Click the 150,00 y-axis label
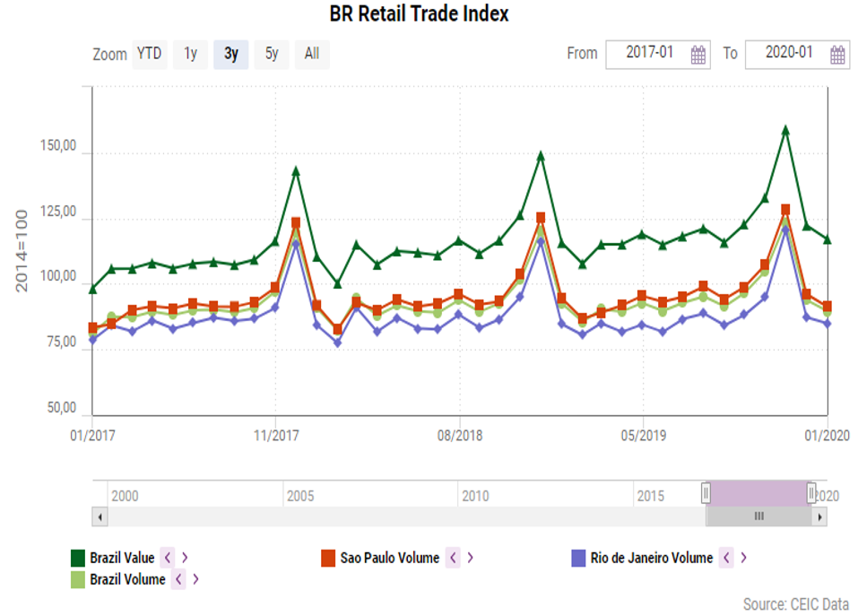 pyautogui.click(x=58, y=146)
